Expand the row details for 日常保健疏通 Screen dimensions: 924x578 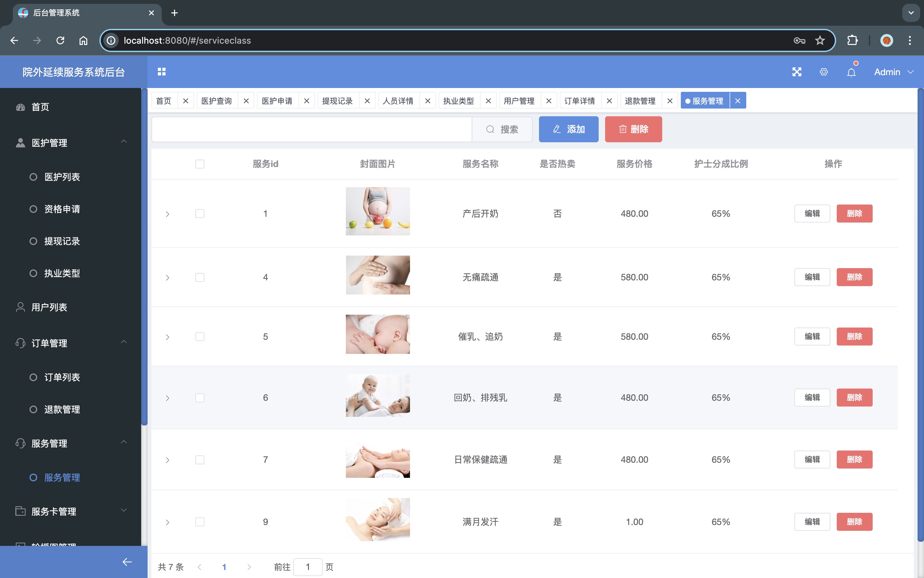(x=167, y=460)
